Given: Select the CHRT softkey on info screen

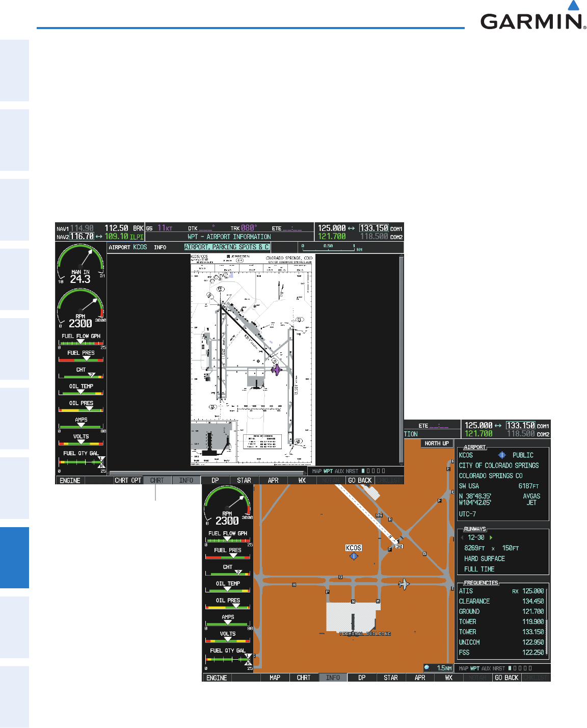Looking at the screenshot, I should click(x=304, y=678).
